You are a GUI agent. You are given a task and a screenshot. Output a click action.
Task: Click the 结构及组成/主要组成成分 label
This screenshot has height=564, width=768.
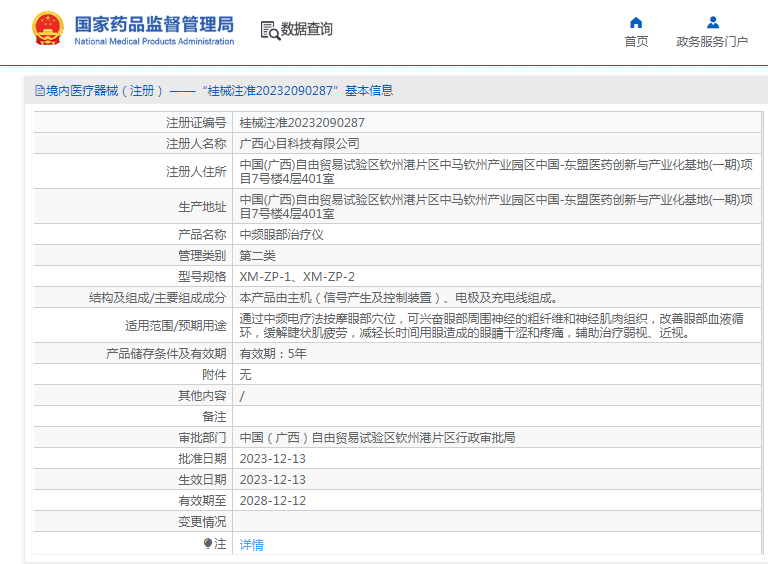(x=157, y=298)
